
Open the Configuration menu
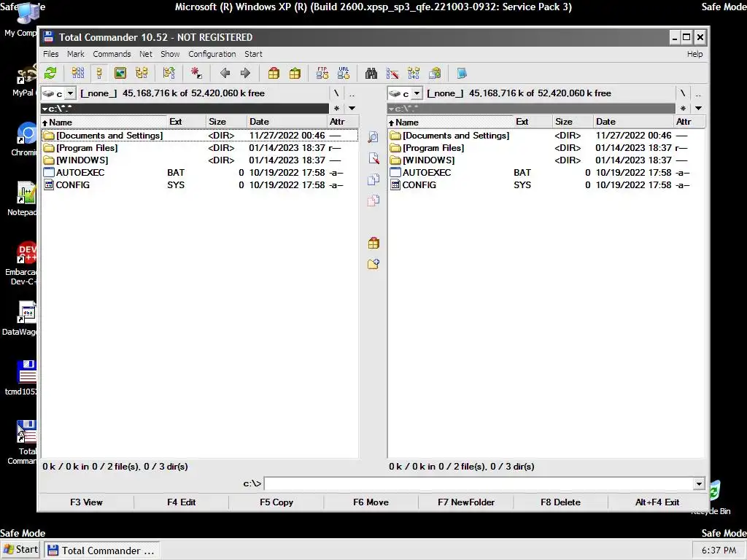212,54
